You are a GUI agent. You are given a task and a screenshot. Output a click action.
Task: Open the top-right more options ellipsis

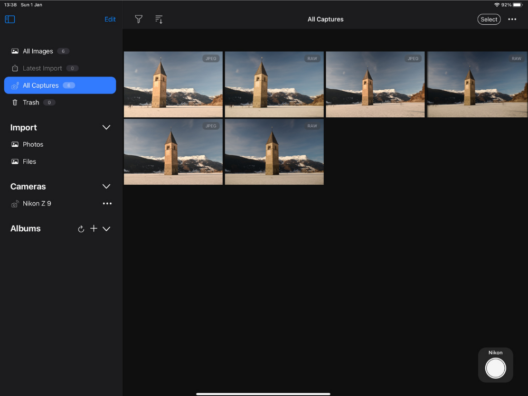(512, 19)
